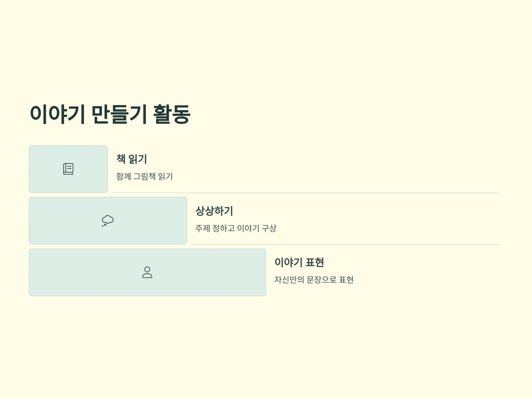
Task: Click the text 함께 그림책 읽기
Action: 145,176
